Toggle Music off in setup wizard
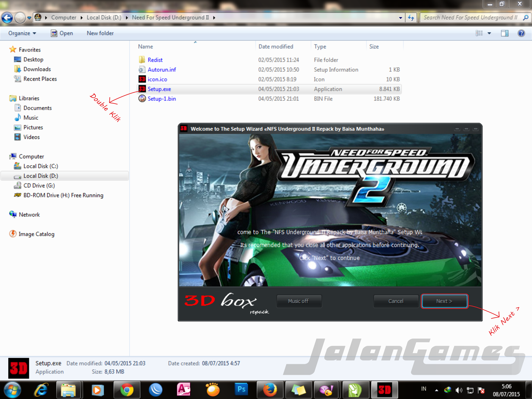Screen dimensions: 532x399 [299, 301]
